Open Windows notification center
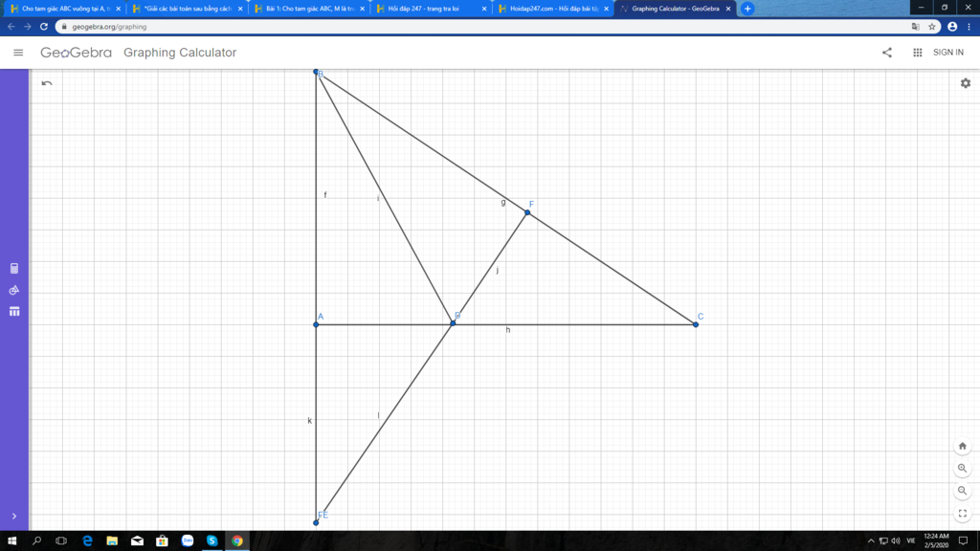 click(963, 541)
